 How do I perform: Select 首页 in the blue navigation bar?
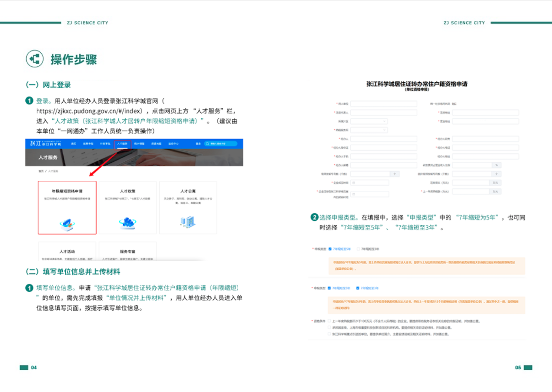click(x=74, y=143)
